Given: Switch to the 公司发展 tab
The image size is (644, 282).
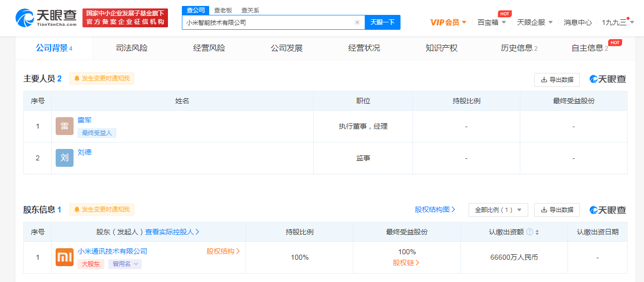Looking at the screenshot, I should tap(287, 48).
